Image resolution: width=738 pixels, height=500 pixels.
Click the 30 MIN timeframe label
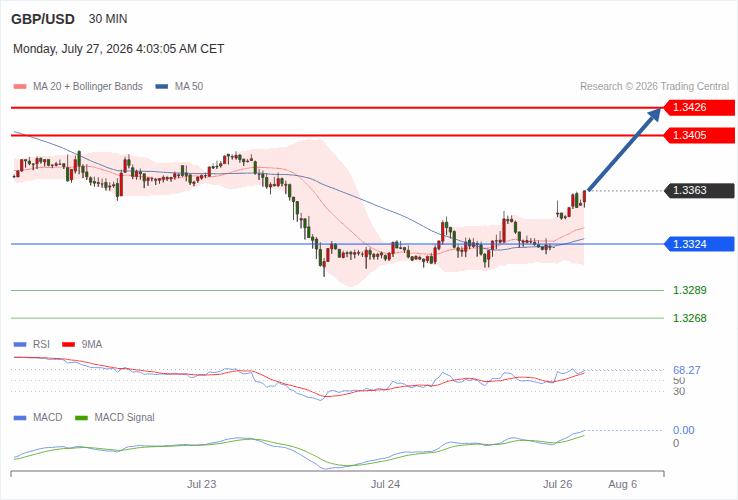(108, 19)
